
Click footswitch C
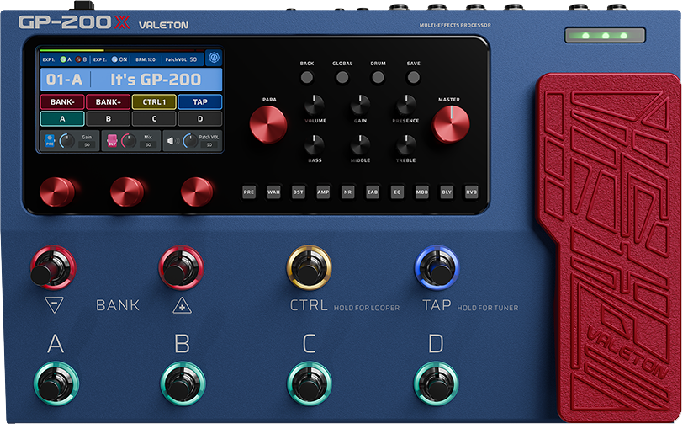click(309, 383)
